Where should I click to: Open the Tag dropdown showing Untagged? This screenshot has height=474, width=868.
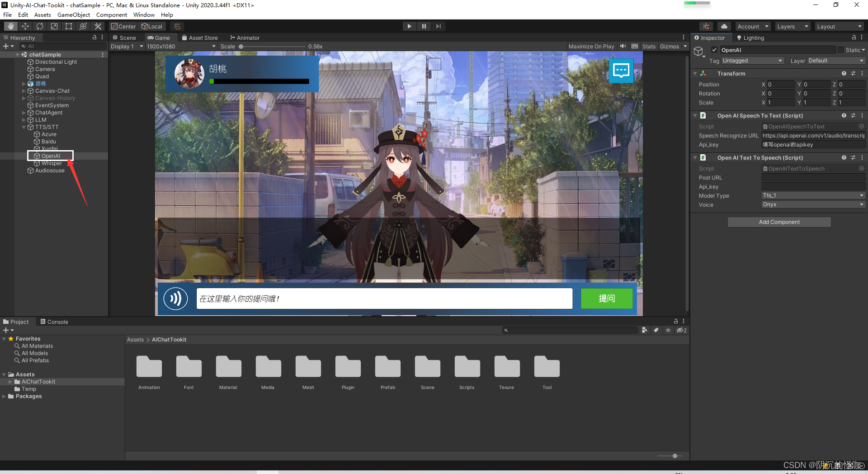[x=752, y=61]
